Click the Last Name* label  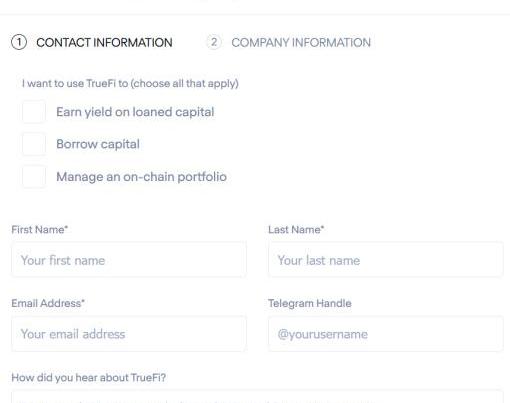[296, 230]
